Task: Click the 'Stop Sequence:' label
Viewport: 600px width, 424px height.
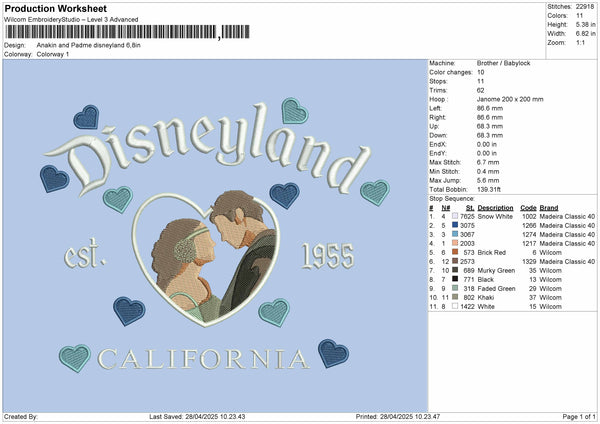Action: (x=452, y=199)
